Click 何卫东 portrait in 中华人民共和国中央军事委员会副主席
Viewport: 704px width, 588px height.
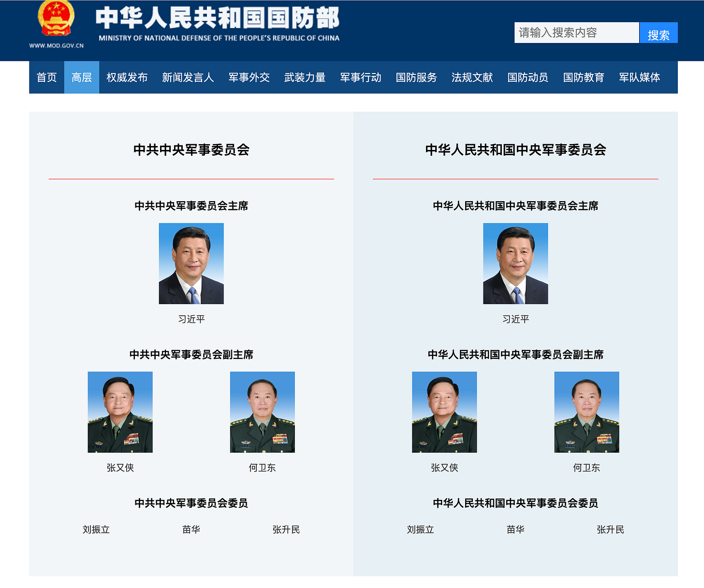tap(587, 412)
